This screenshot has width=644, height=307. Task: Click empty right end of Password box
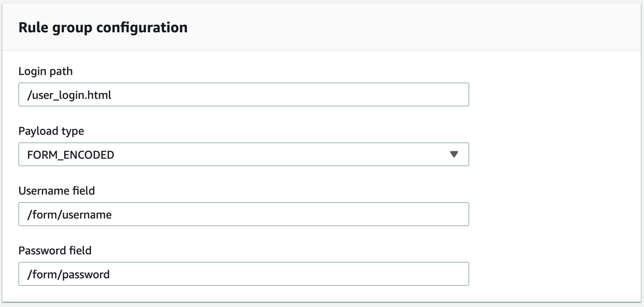coord(429,274)
